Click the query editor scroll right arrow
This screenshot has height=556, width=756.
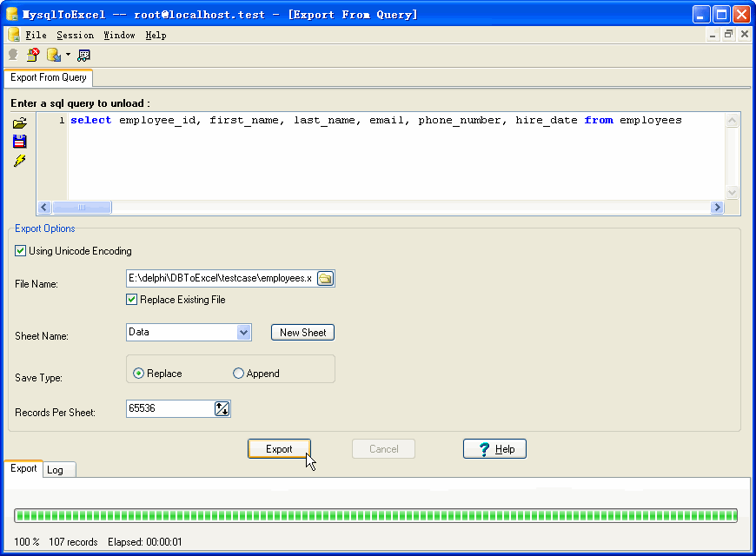[717, 208]
